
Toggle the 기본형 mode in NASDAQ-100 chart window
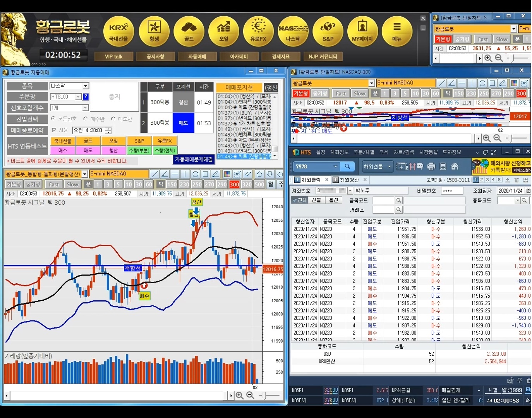(300, 93)
